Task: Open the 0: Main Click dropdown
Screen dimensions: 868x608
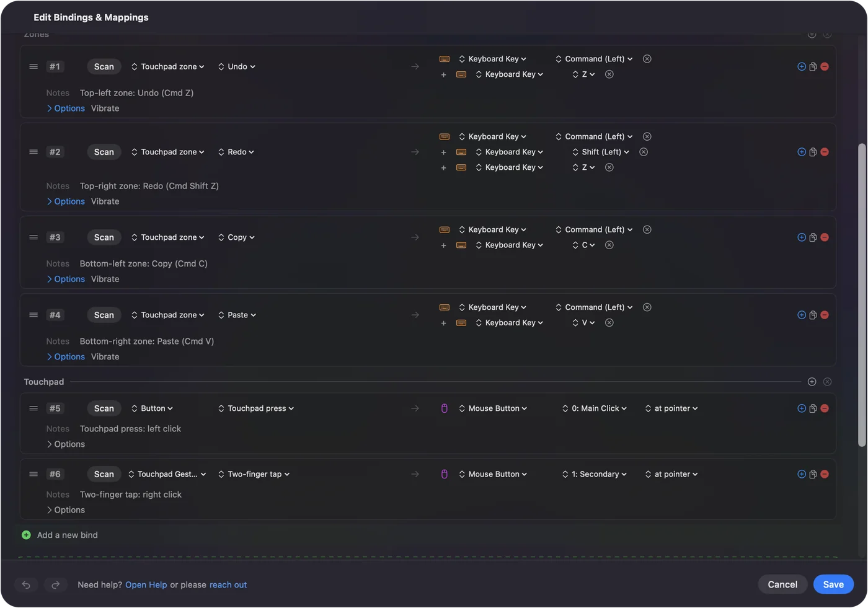Action: [595, 408]
